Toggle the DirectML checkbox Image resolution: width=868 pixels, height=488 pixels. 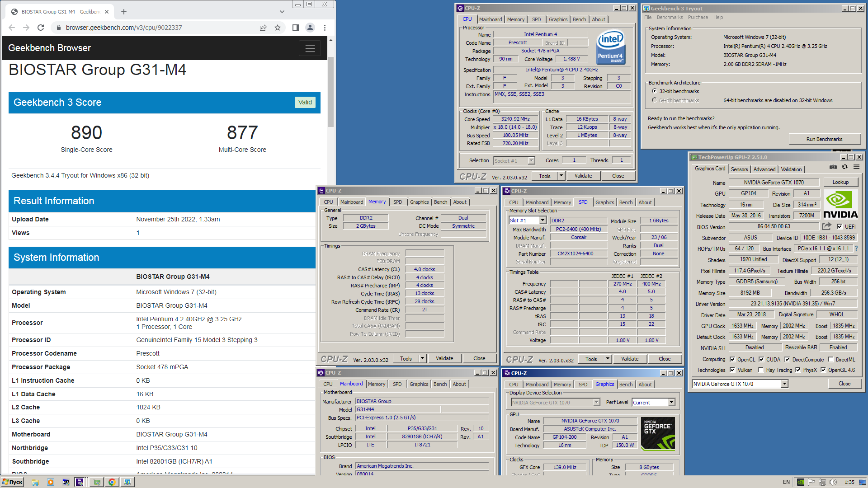[830, 360]
